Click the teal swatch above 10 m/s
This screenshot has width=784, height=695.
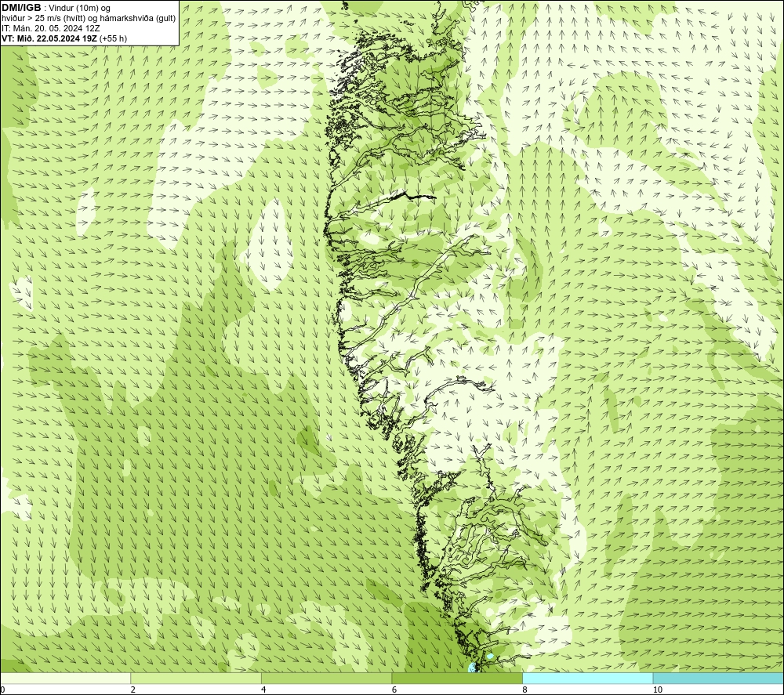[x=718, y=678]
